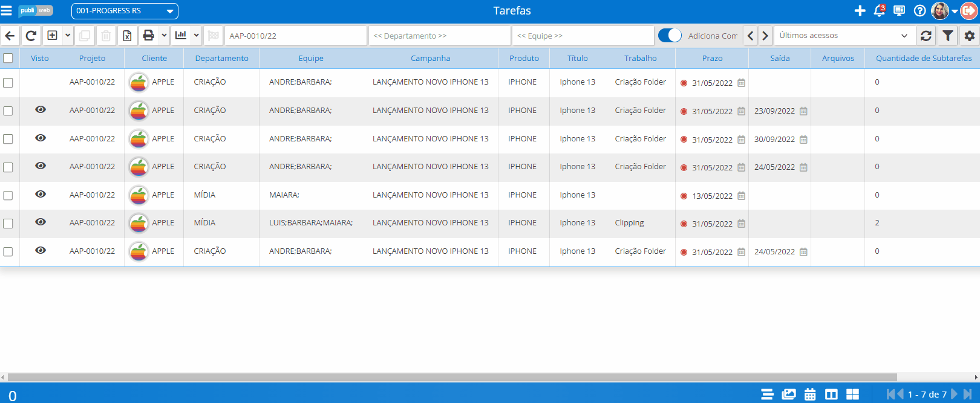Open the Prazo calendar icon in the MAIARA; row
Screen dimensions: 980x403
(742, 196)
